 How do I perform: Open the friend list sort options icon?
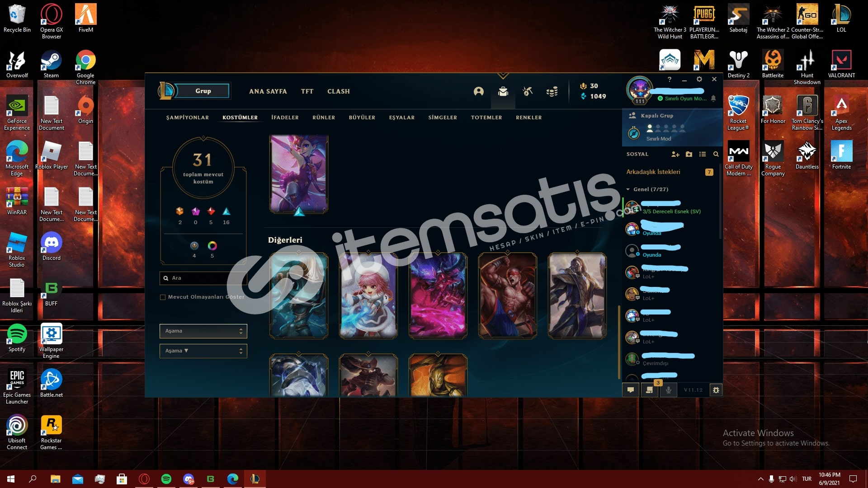(x=703, y=155)
